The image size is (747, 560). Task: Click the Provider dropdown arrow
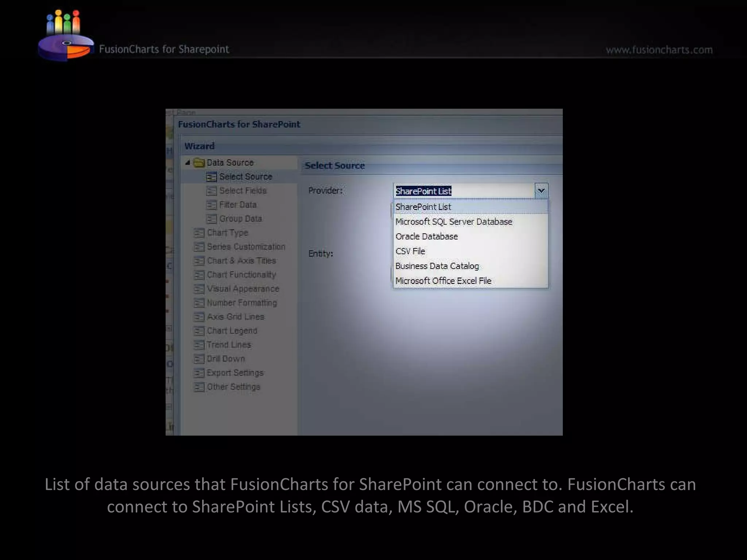click(541, 191)
